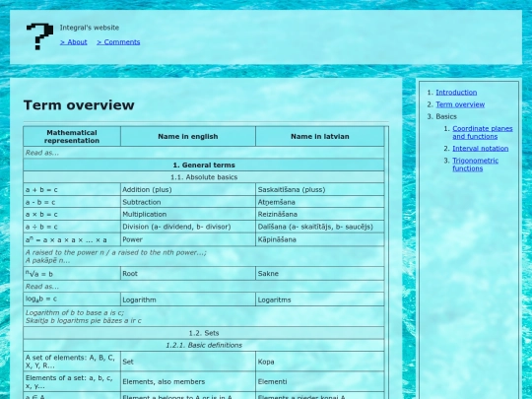The height and width of the screenshot is (399, 532).
Task: Open Coordinate planes and functions link
Action: click(x=483, y=133)
